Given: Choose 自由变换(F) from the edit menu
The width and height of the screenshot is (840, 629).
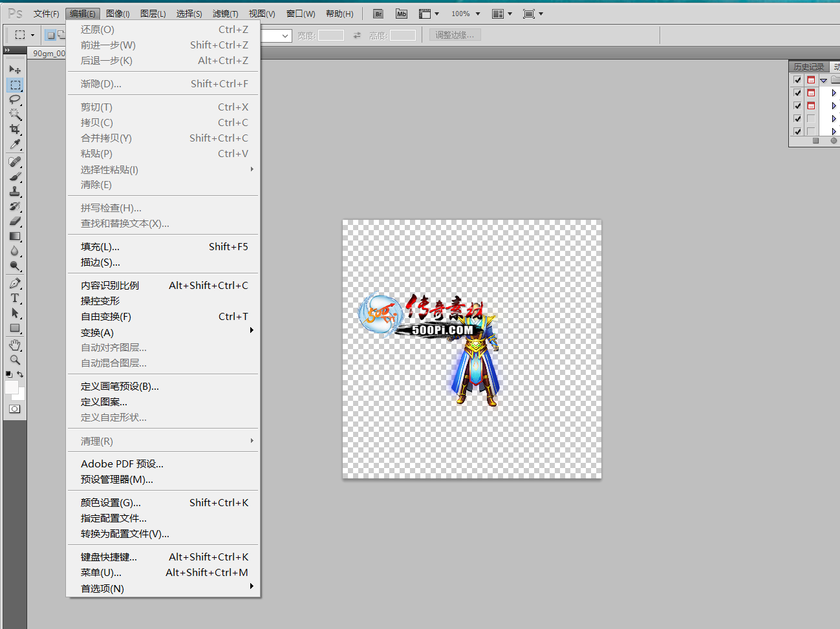Looking at the screenshot, I should tap(163, 317).
